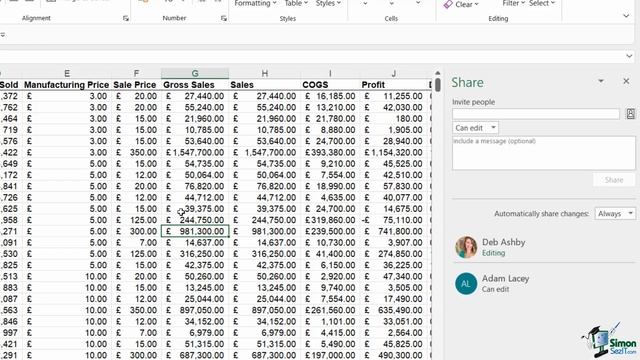640x360 pixels.
Task: Open the Delete cells dropdown arrow
Action: 391,4
